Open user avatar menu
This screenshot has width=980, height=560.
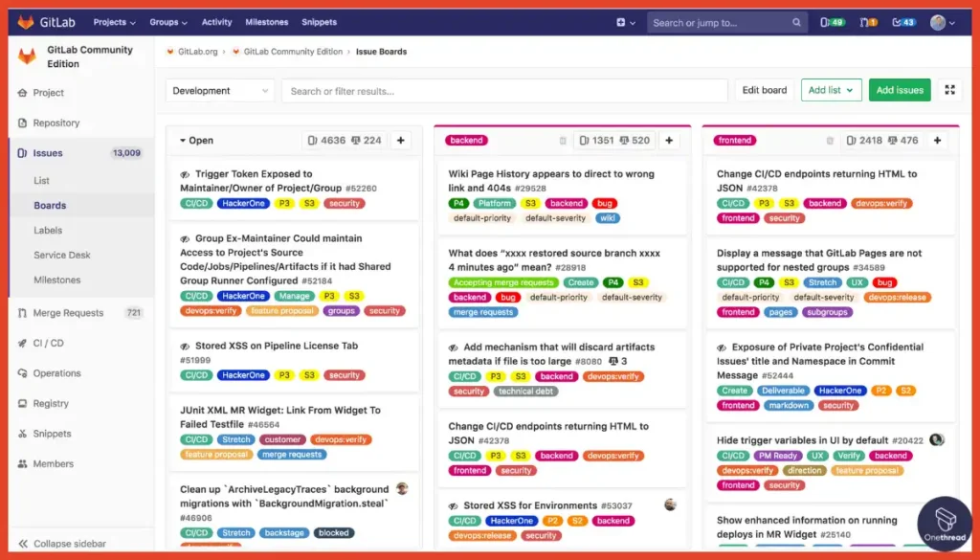click(942, 23)
